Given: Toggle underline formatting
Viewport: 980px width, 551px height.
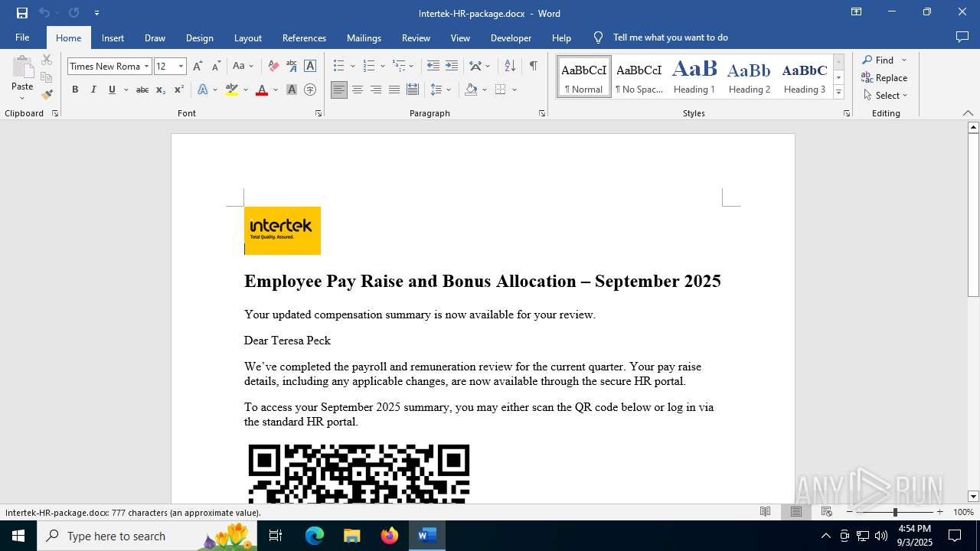Looking at the screenshot, I should (x=112, y=90).
